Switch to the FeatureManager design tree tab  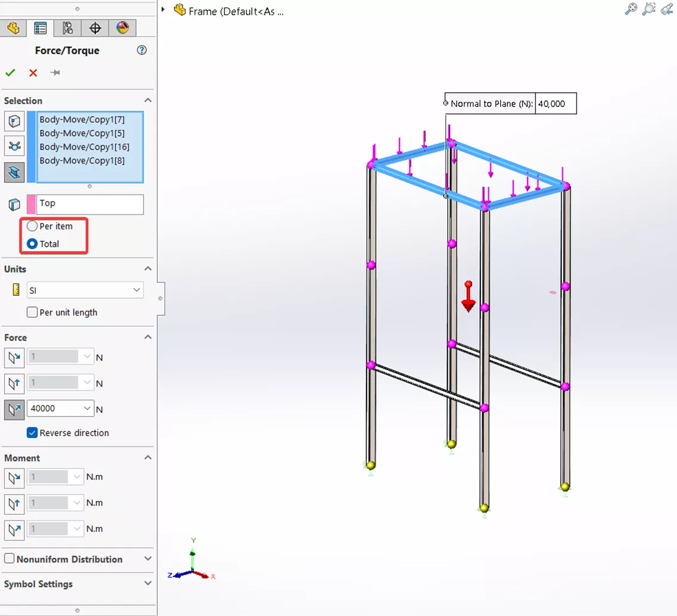click(13, 28)
